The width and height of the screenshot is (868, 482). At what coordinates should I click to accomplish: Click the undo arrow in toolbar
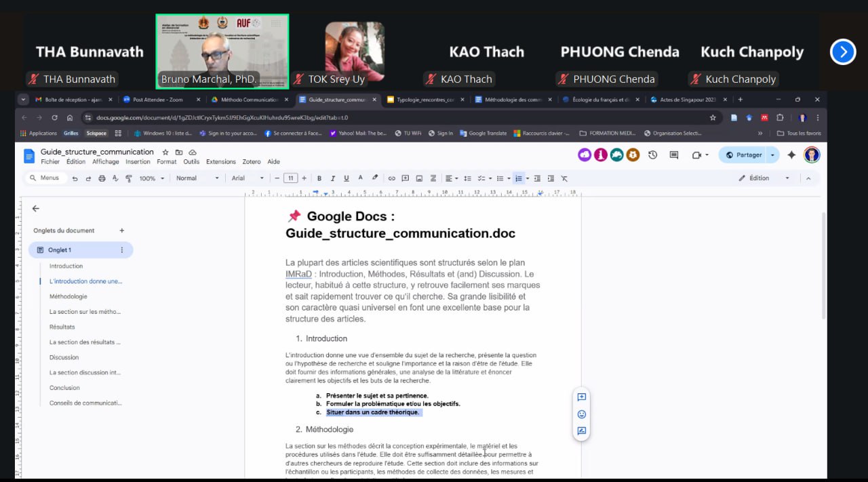tap(75, 178)
